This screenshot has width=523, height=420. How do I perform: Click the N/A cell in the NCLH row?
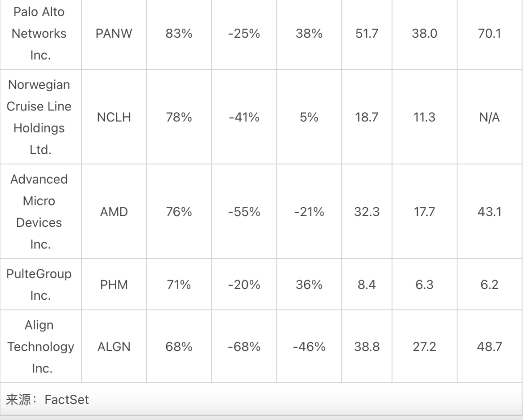coord(489,117)
